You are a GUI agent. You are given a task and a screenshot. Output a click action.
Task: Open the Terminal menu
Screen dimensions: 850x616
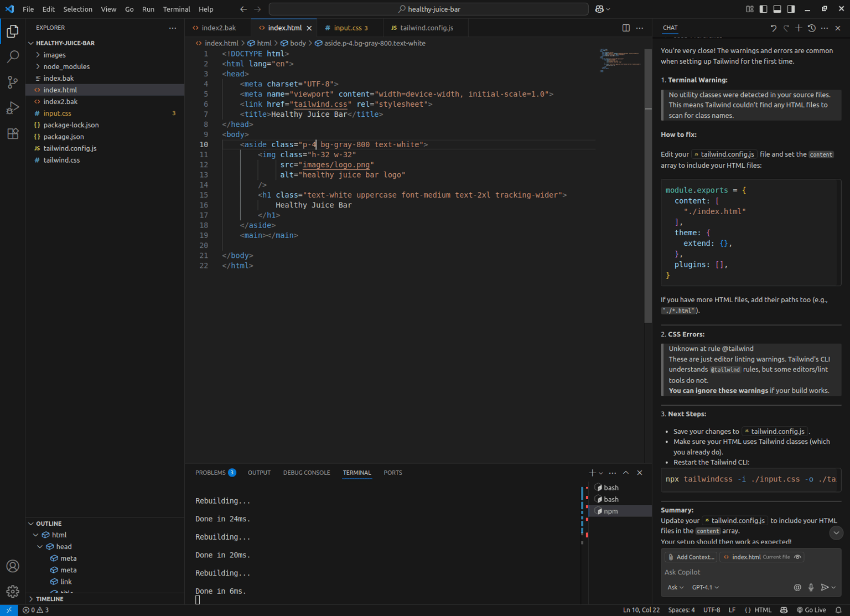tap(177, 9)
